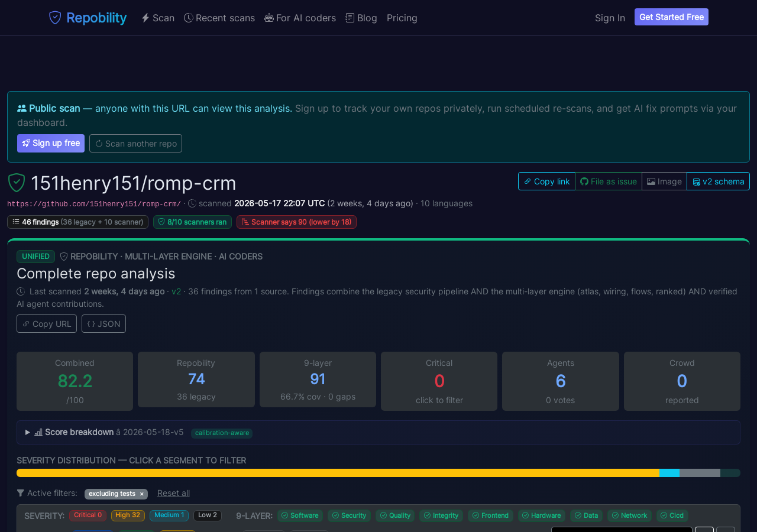Select the Combined 82.2 score card
The width and height of the screenshot is (757, 532).
click(x=75, y=381)
